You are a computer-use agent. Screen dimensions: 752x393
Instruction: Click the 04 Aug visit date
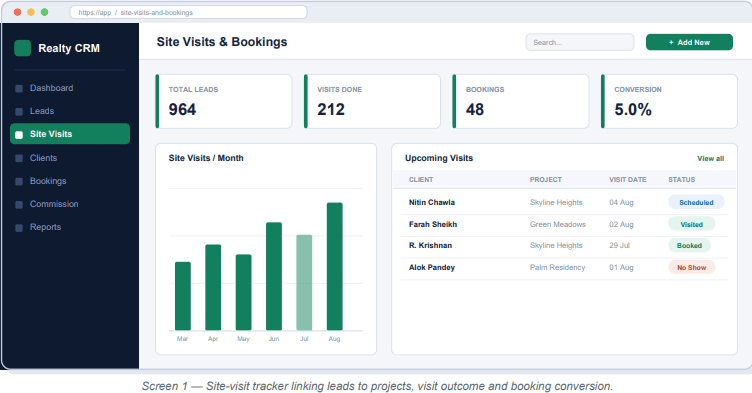[x=621, y=202]
